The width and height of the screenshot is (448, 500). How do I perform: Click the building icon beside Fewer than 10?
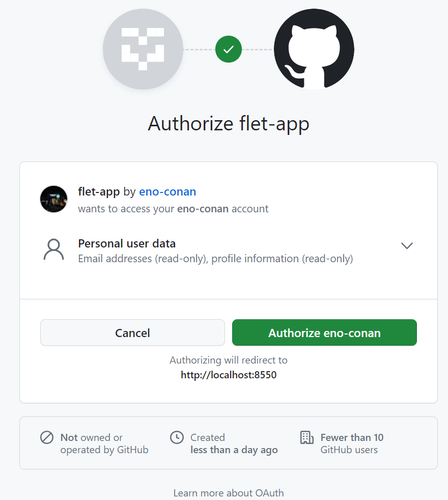(x=306, y=437)
